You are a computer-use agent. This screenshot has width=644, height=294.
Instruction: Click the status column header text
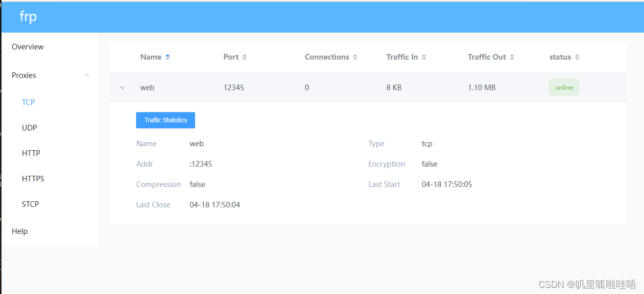pos(560,57)
